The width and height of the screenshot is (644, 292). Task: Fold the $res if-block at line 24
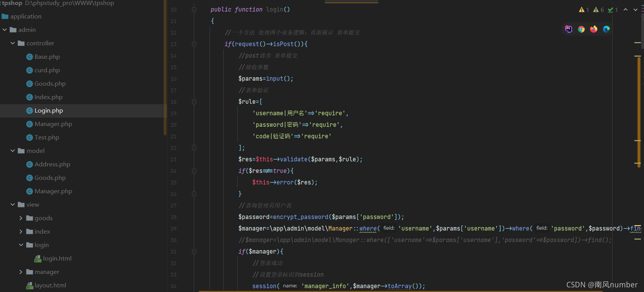point(194,171)
